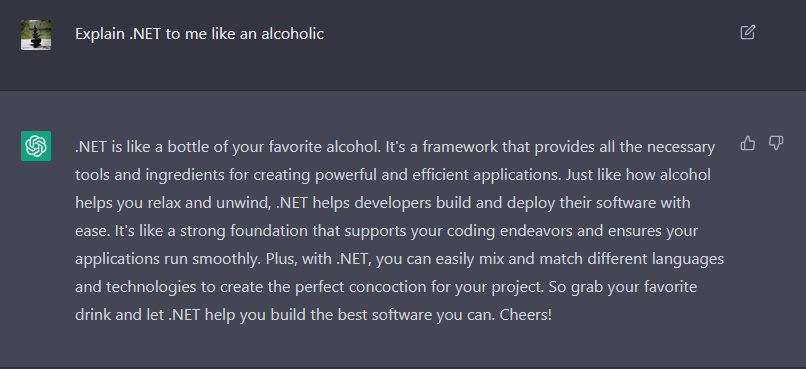Click the phrase 'favorite alcohol' in the first line
This screenshot has height=369, width=806.
click(324, 147)
